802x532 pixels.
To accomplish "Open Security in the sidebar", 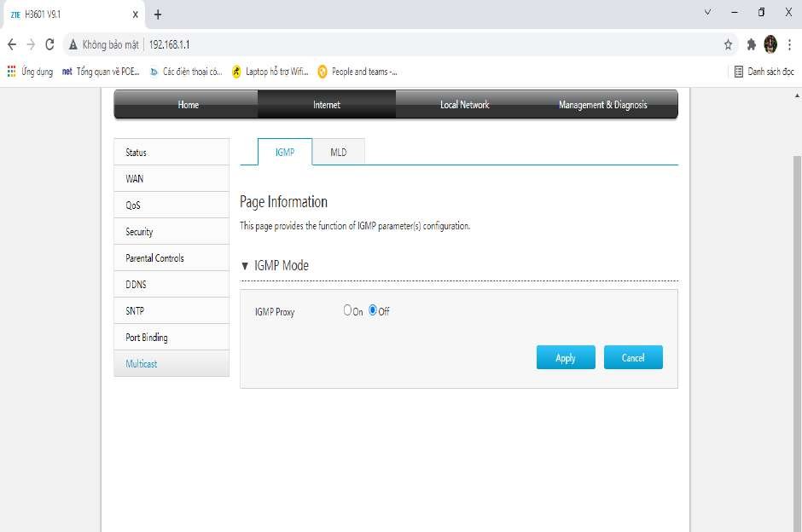I will (171, 232).
